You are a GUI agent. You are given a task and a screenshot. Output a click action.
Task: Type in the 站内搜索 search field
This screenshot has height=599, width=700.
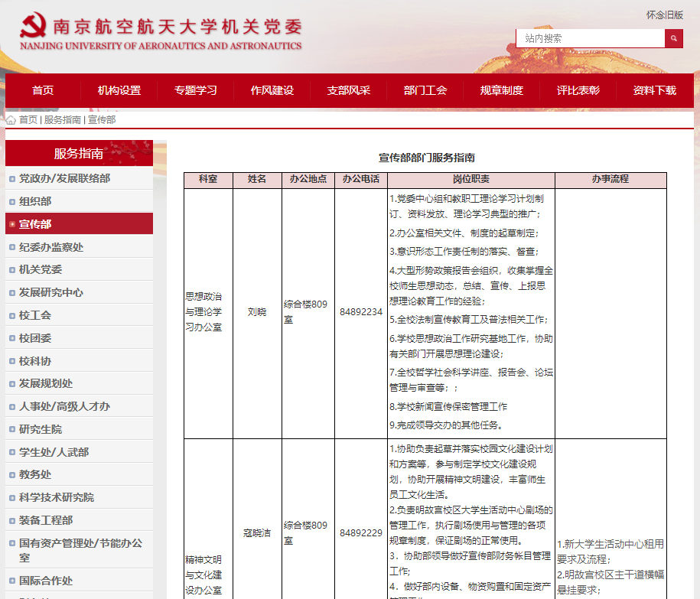pos(590,38)
